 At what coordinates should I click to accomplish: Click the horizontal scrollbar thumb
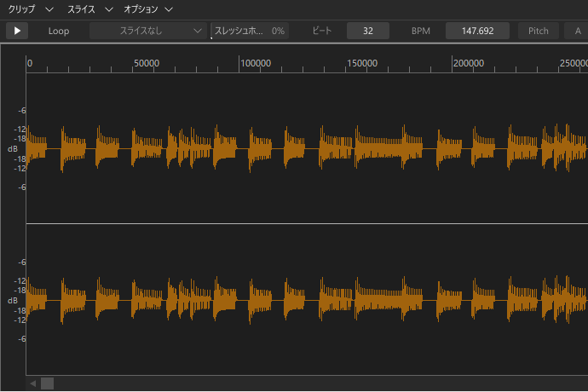[x=48, y=383]
